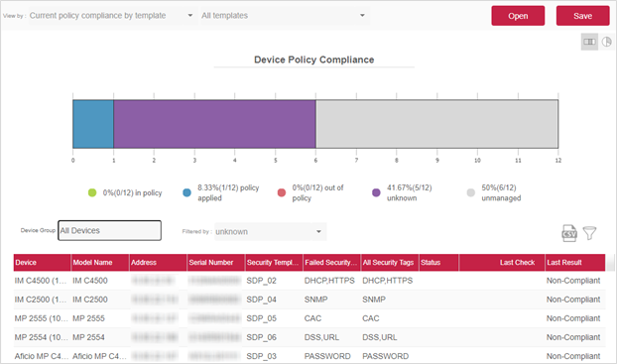
Task: Sort by Failed Security column header
Action: point(331,263)
